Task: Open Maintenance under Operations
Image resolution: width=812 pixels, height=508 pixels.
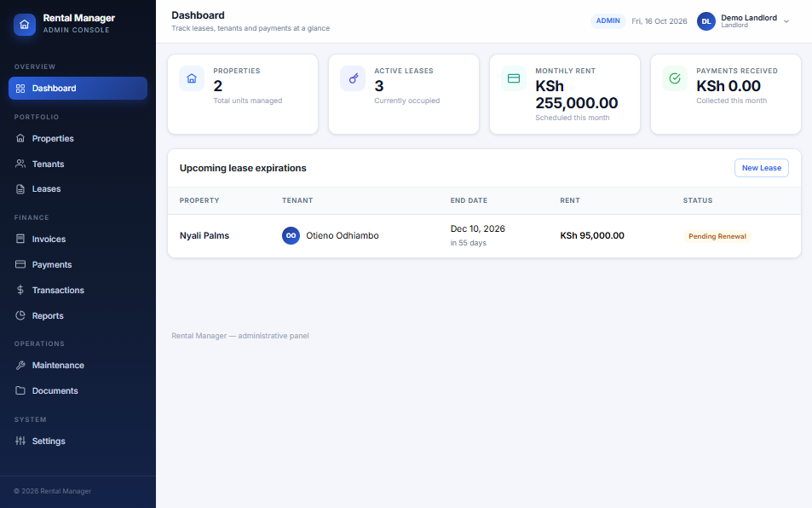Action: pyautogui.click(x=78, y=365)
